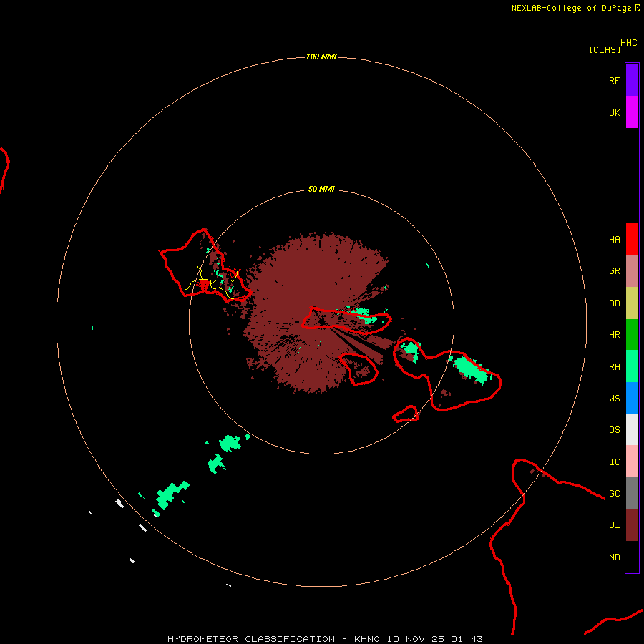Click the RF legend label
Image resolution: width=644 pixels, height=644 pixels.
(614, 80)
